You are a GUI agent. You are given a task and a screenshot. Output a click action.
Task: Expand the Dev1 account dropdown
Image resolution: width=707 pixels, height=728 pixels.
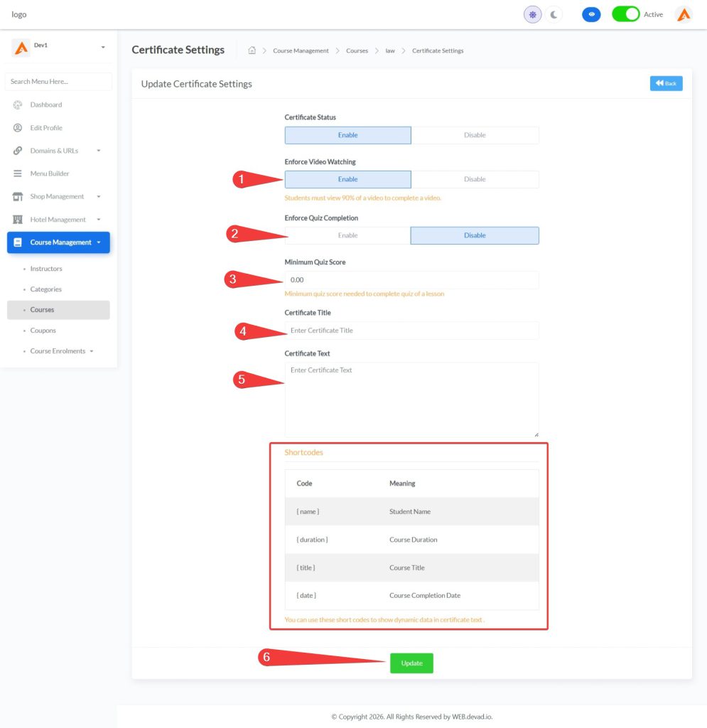coord(102,48)
